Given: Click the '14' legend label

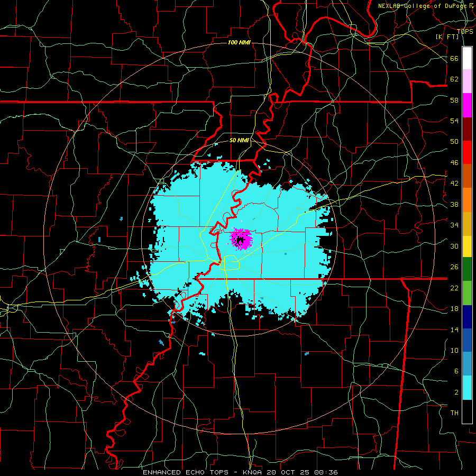Looking at the screenshot, I should click(x=454, y=329).
